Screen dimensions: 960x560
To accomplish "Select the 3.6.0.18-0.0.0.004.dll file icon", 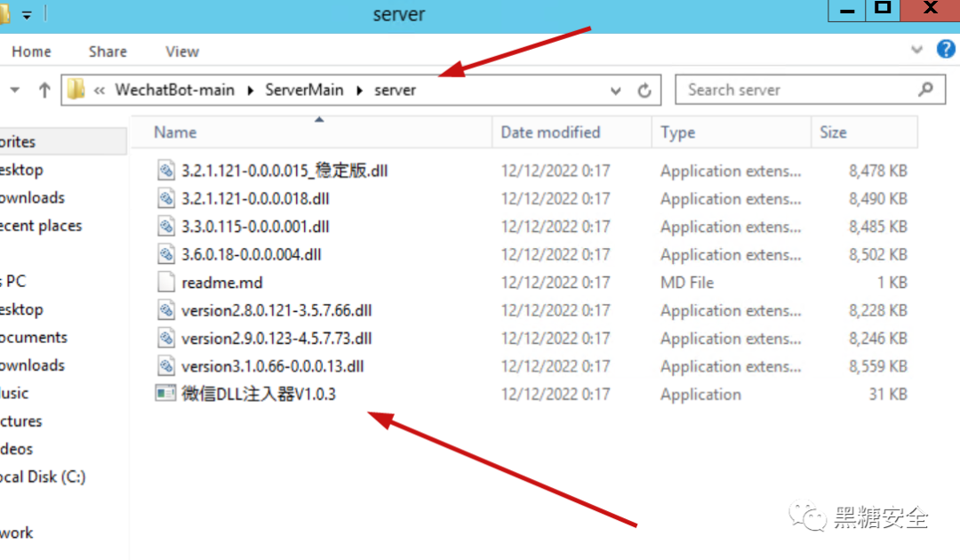I will click(166, 254).
